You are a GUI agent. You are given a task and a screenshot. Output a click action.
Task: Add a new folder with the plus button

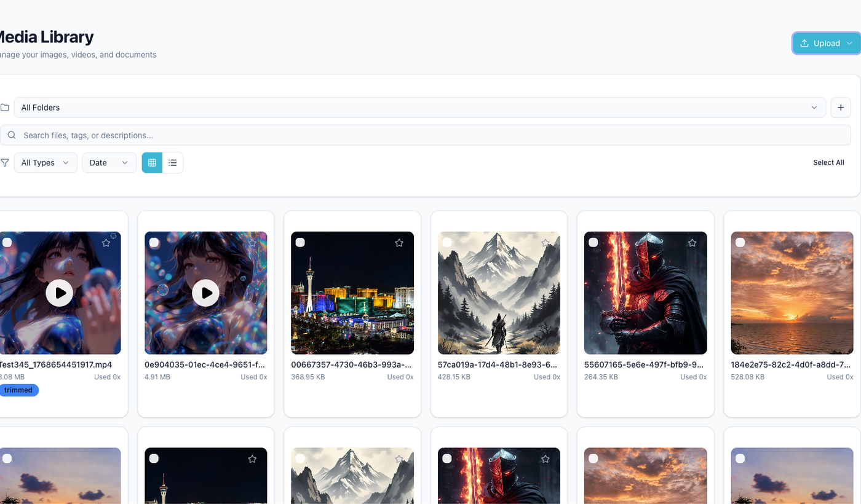841,108
